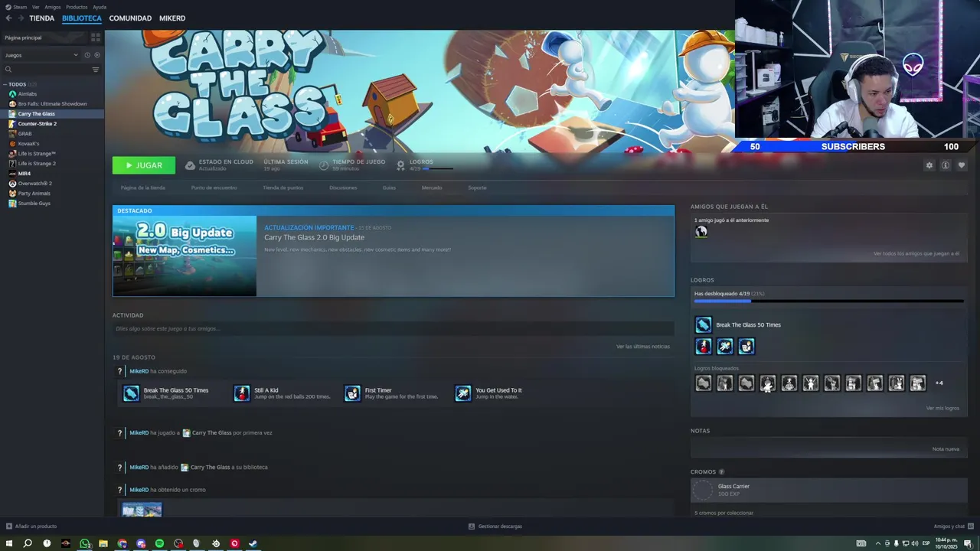This screenshot has height=551, width=980.
Task: Add Carry The Glass to favorites heart
Action: click(x=962, y=165)
